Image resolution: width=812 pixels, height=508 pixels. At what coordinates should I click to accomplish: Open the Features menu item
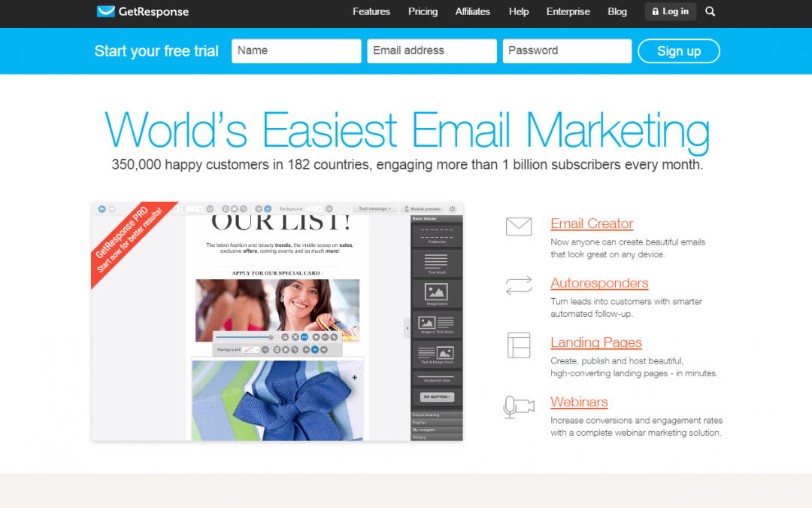pos(371,11)
